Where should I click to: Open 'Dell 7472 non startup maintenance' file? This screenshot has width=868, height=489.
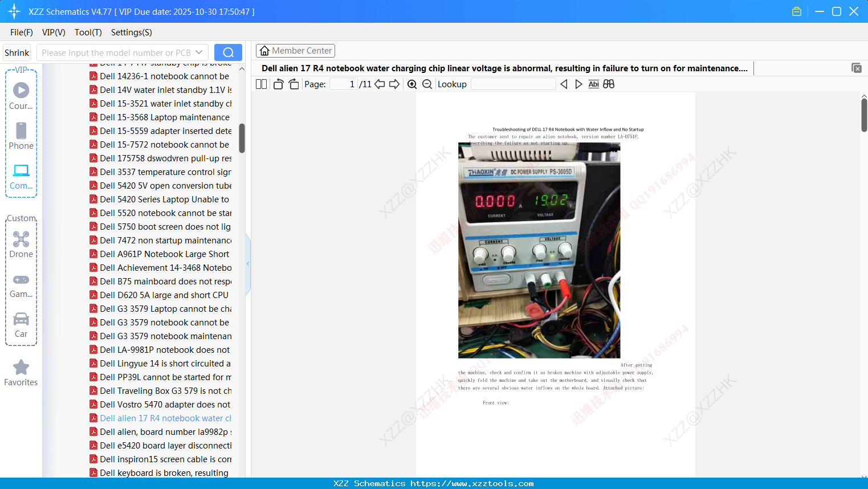(x=160, y=241)
